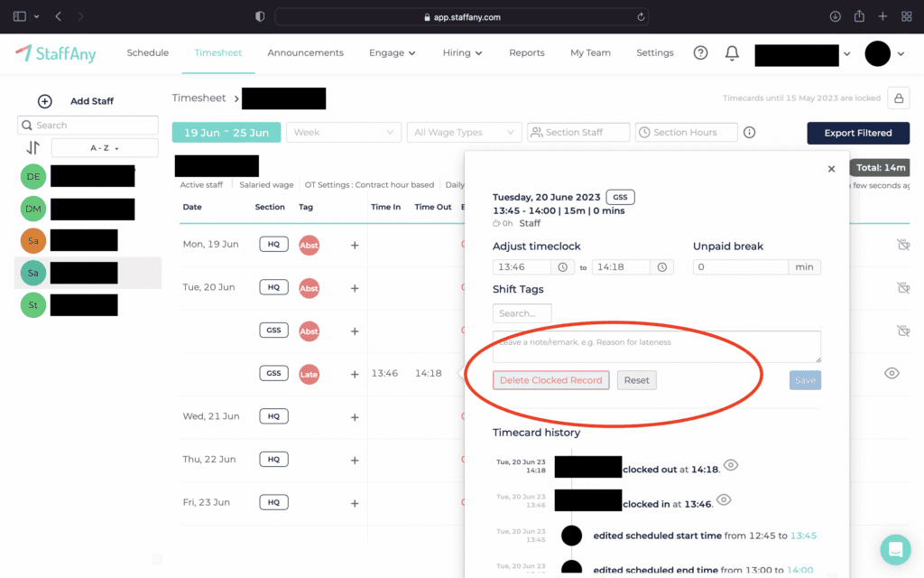Screen dimensions: 924x578
Task: Click the Reset button
Action: (x=636, y=380)
